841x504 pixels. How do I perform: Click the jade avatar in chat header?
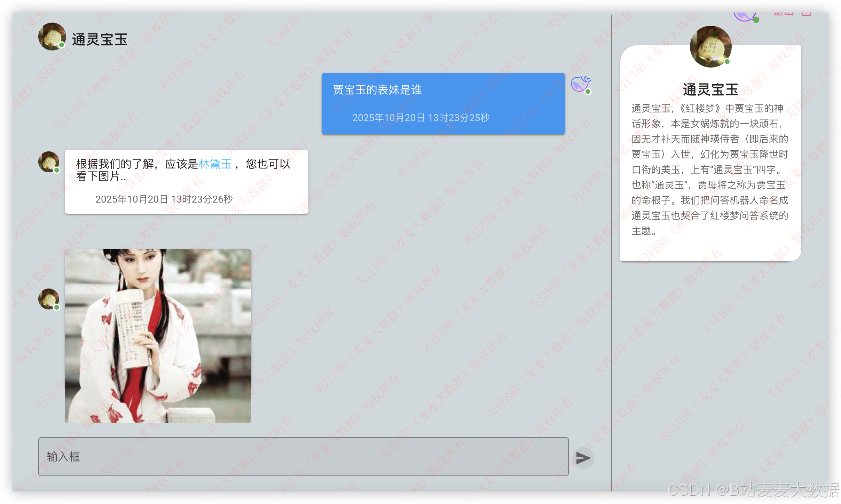pyautogui.click(x=52, y=37)
